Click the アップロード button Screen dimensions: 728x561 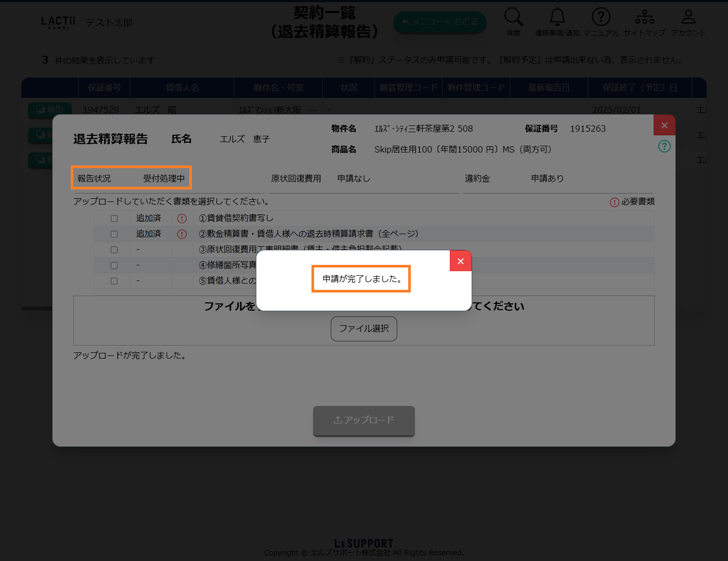click(363, 420)
